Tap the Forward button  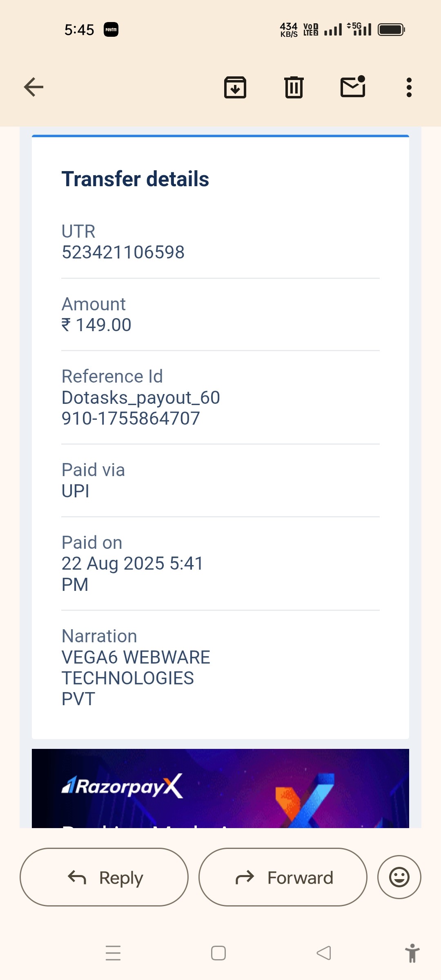pos(283,877)
